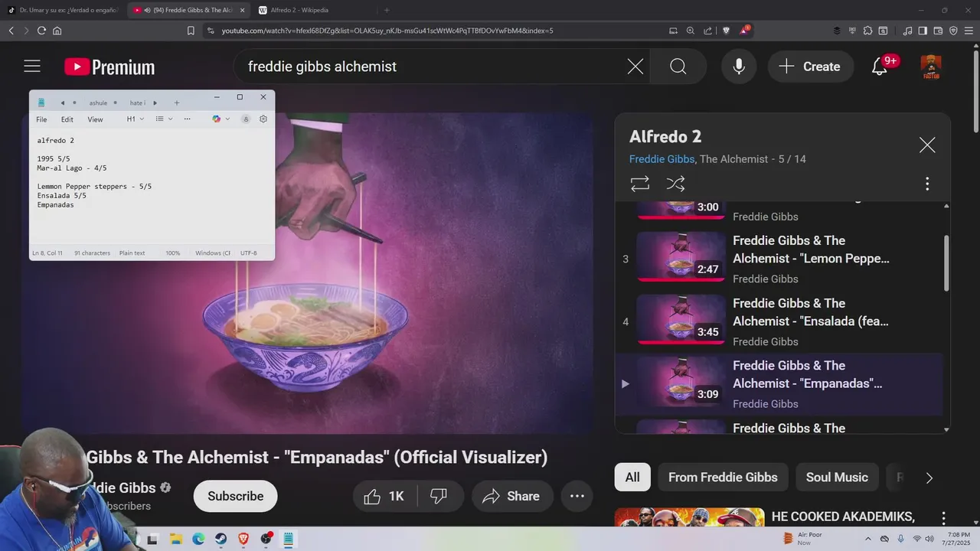Toggle playlist loop
The image size is (980, 551).
(640, 184)
